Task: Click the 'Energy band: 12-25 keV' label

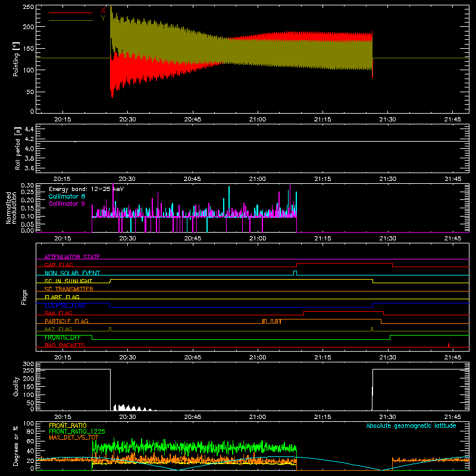Action: tap(86, 189)
